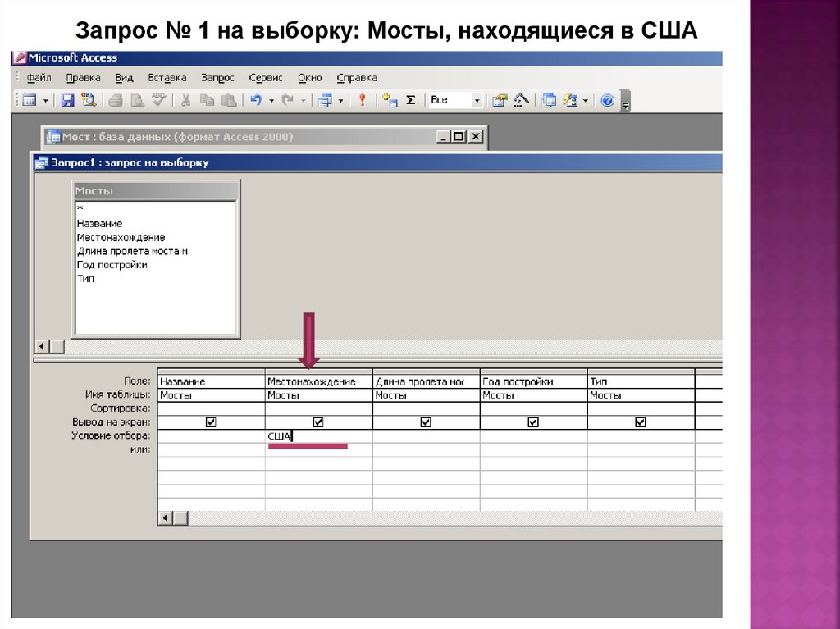840x629 pixels.
Task: Open the New Object dropdown arrow
Action: pos(585,101)
